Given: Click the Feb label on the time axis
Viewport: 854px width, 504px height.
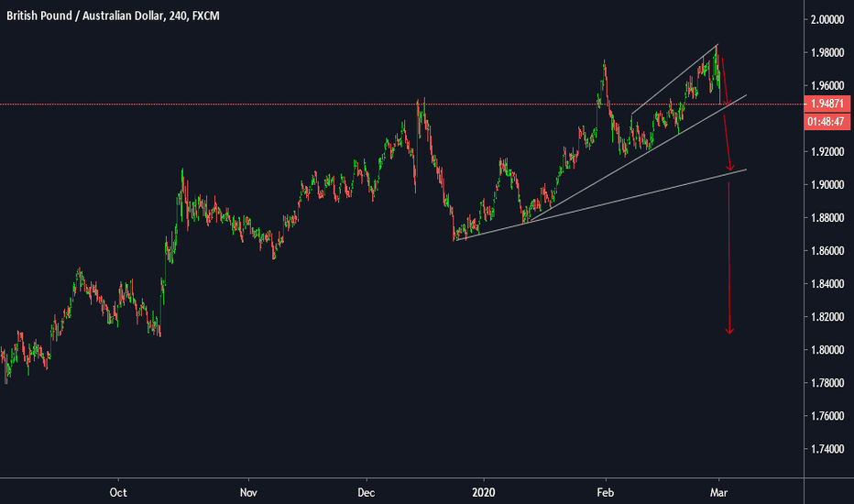Looking at the screenshot, I should pyautogui.click(x=604, y=489).
